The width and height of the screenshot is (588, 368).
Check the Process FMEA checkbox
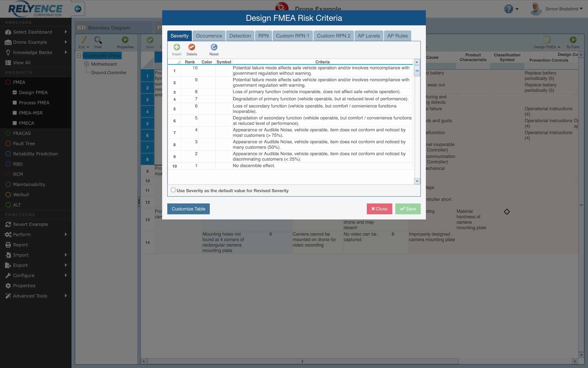pyautogui.click(x=14, y=102)
